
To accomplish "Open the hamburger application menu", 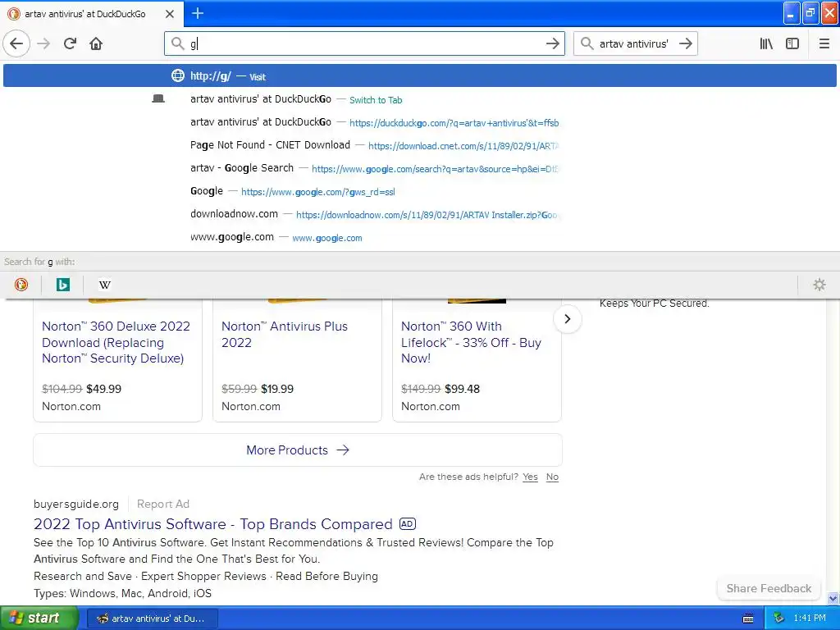I will point(824,43).
